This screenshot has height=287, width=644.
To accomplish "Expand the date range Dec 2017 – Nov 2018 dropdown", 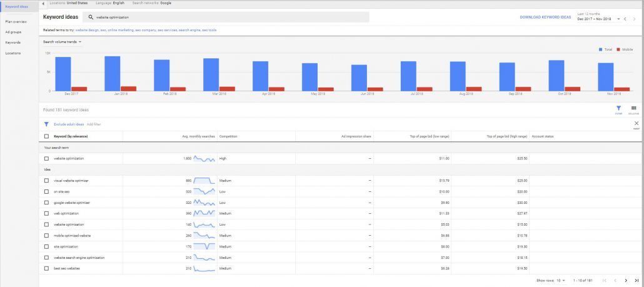I will (618, 19).
